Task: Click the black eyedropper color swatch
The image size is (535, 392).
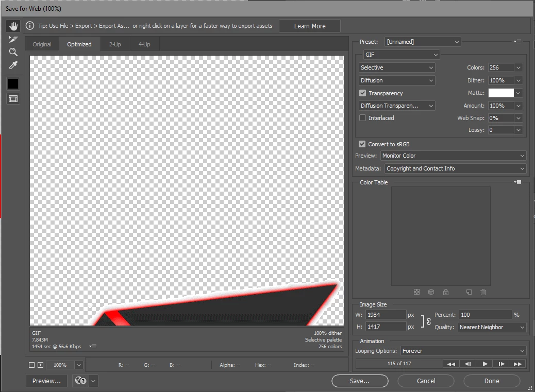Action: tap(13, 84)
